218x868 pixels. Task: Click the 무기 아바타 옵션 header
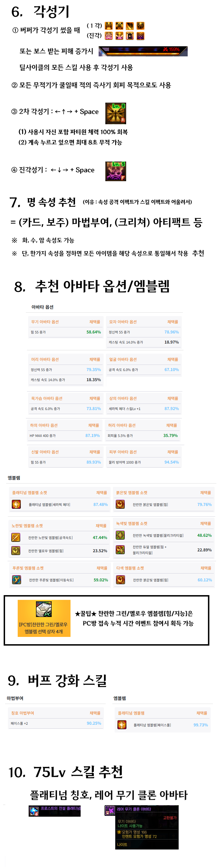coord(45,322)
